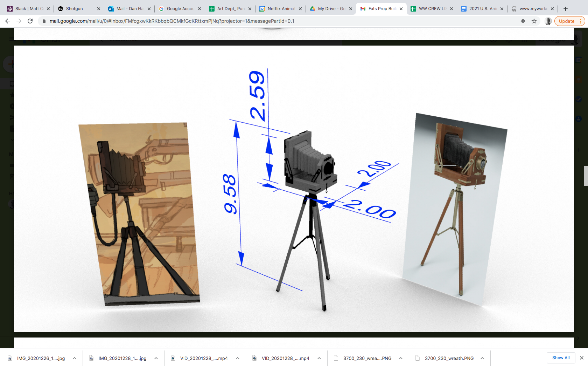Expand options for IMG_20201226_1 download
The image size is (588, 368).
click(75, 358)
